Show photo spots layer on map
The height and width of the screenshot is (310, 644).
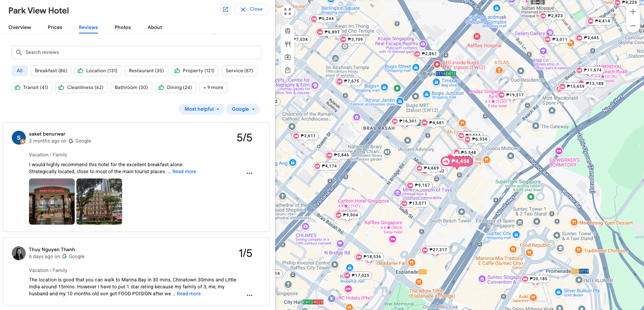coord(287,57)
